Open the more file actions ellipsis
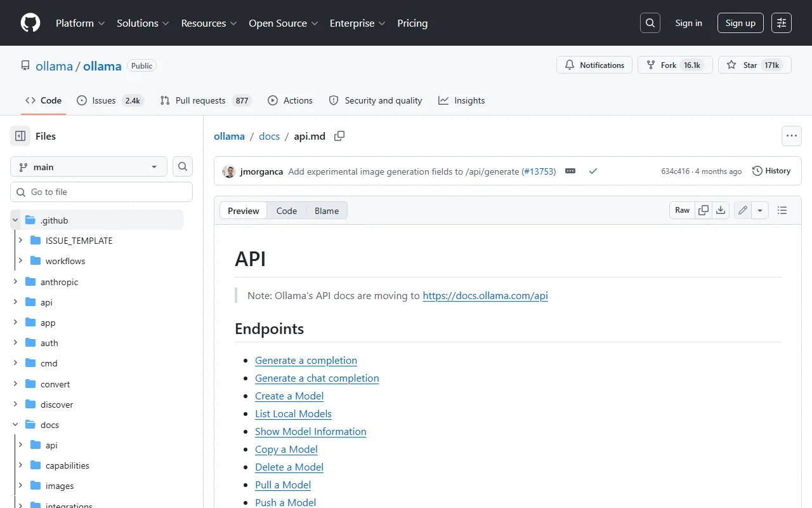 tap(791, 136)
